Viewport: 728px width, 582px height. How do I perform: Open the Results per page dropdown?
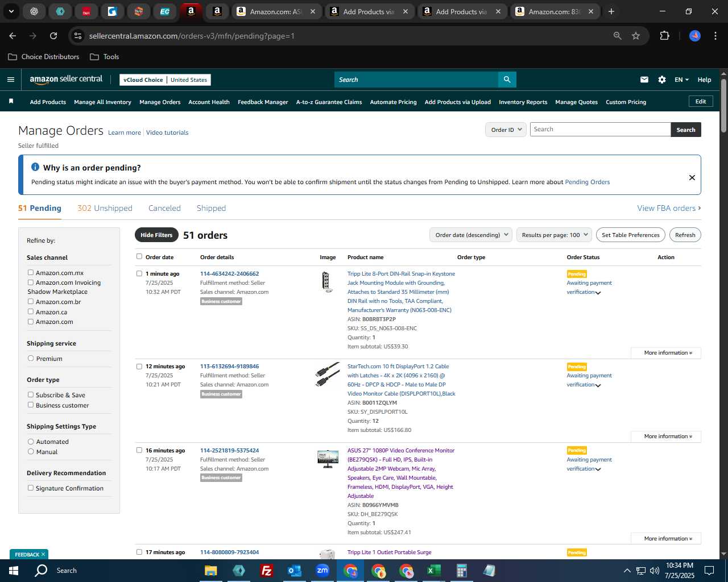click(555, 235)
